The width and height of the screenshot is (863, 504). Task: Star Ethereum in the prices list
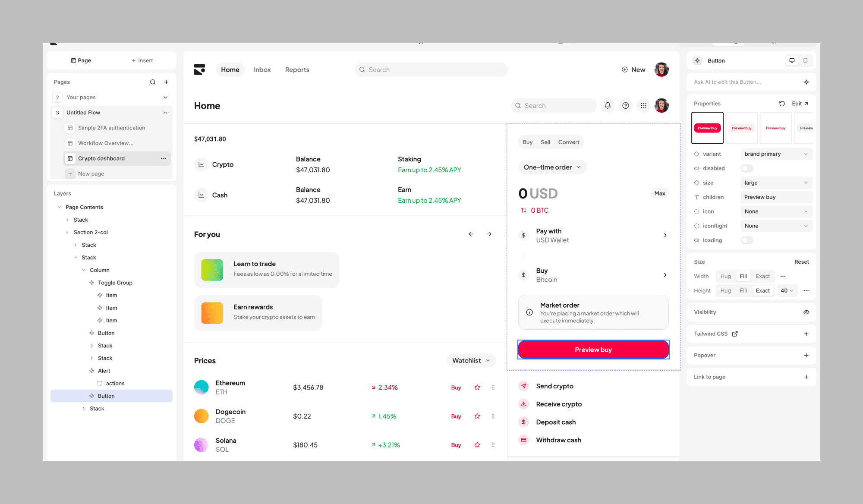[477, 387]
